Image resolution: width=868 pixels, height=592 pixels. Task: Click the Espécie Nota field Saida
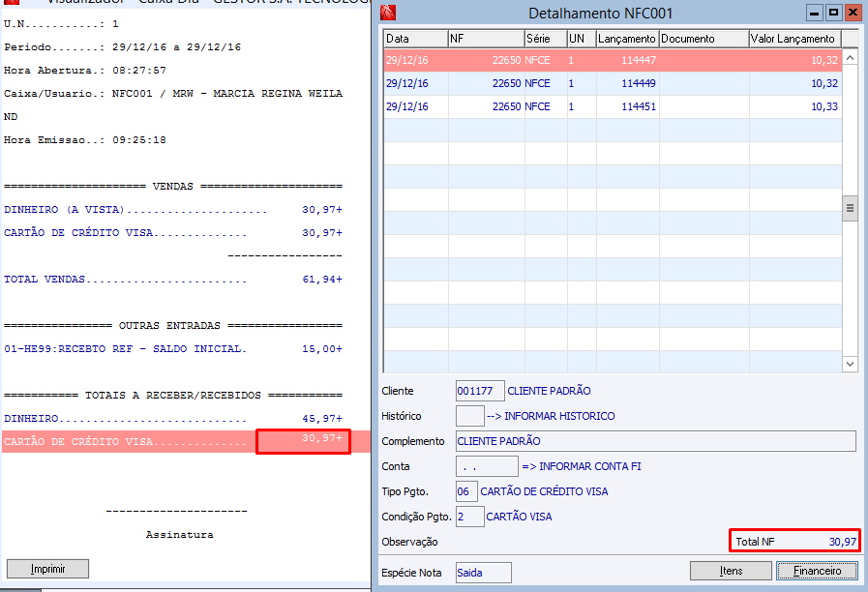(x=483, y=573)
